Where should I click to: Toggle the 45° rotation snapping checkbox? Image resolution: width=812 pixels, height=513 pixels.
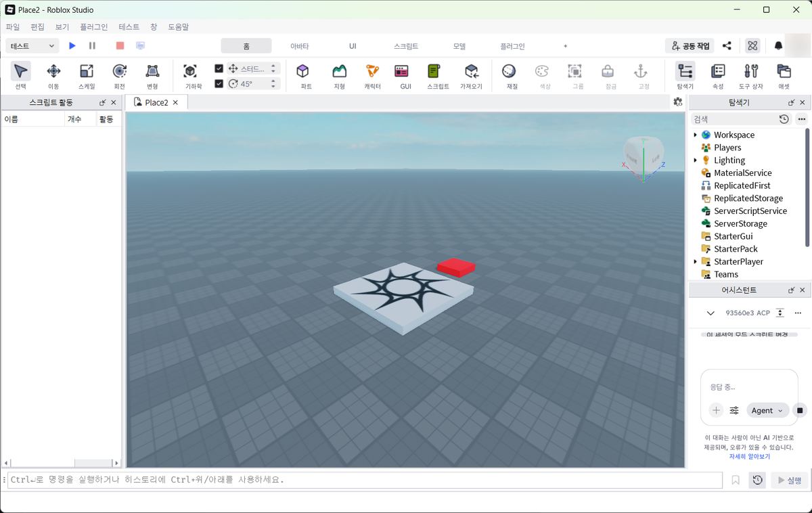click(x=219, y=84)
